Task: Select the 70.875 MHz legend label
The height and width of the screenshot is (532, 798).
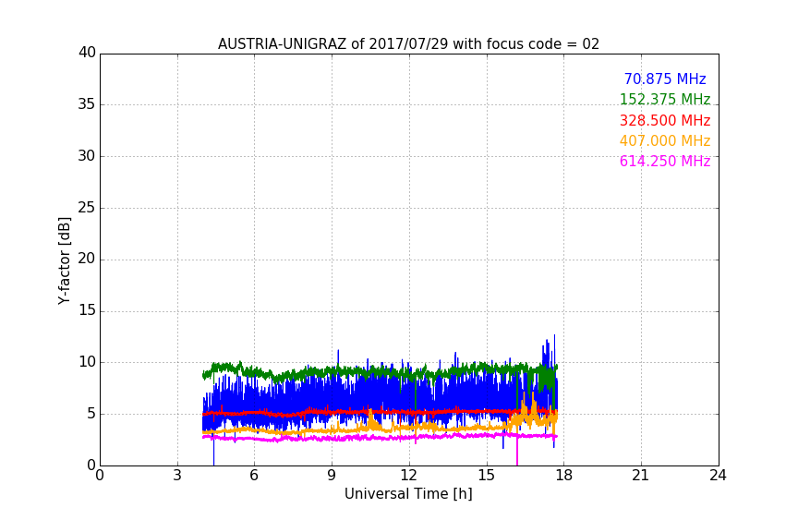Action: pyautogui.click(x=665, y=79)
